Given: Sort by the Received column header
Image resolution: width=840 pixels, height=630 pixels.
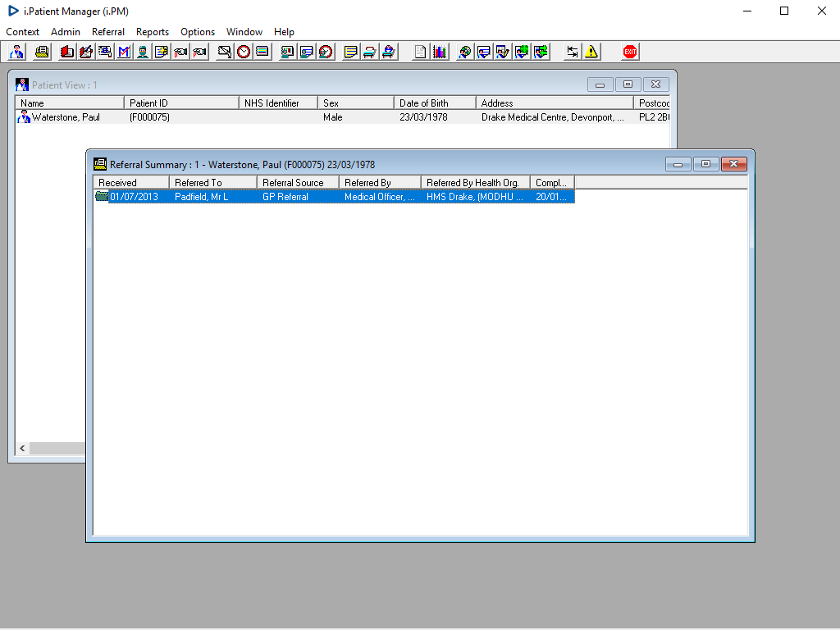Looking at the screenshot, I should (131, 183).
